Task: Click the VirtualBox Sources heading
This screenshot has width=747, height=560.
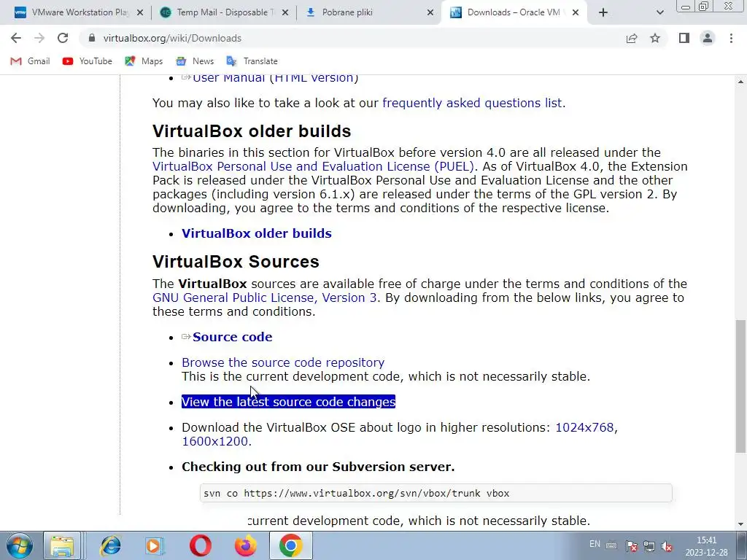Action: coord(236,262)
